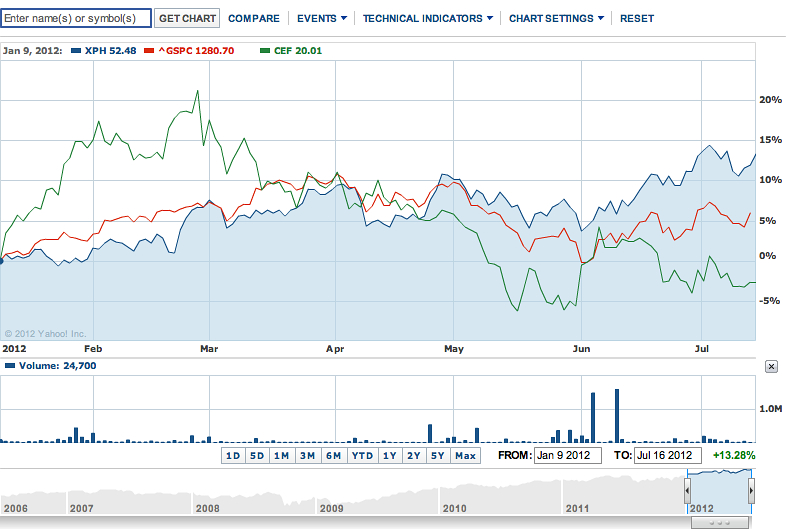The width and height of the screenshot is (786, 531).
Task: Click 2008 in the overview timeline
Action: (x=208, y=508)
